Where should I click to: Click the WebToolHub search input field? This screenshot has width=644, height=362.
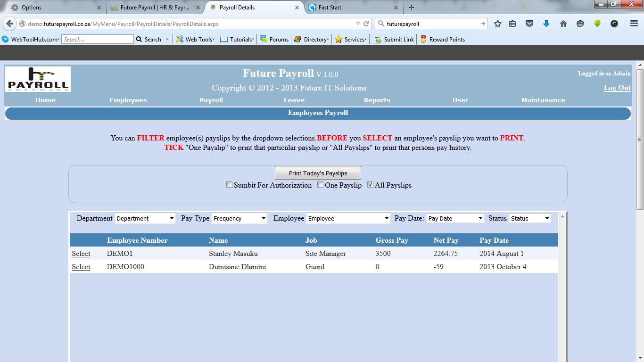(98, 40)
